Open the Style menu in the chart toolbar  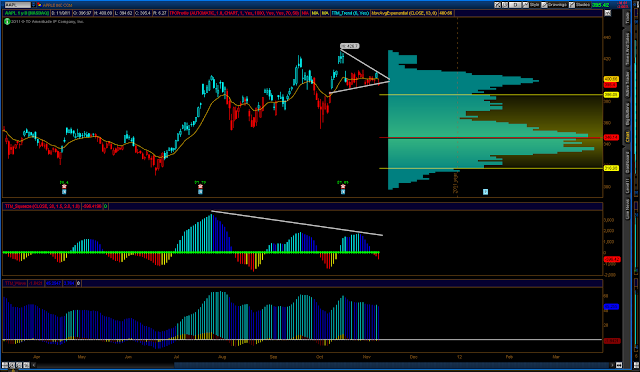535,4
